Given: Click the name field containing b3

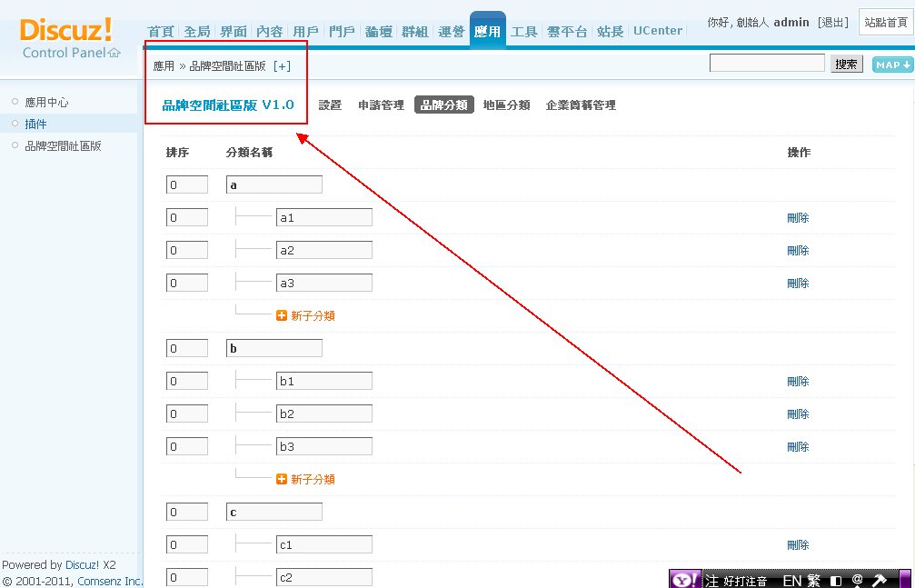Looking at the screenshot, I should 323,446.
